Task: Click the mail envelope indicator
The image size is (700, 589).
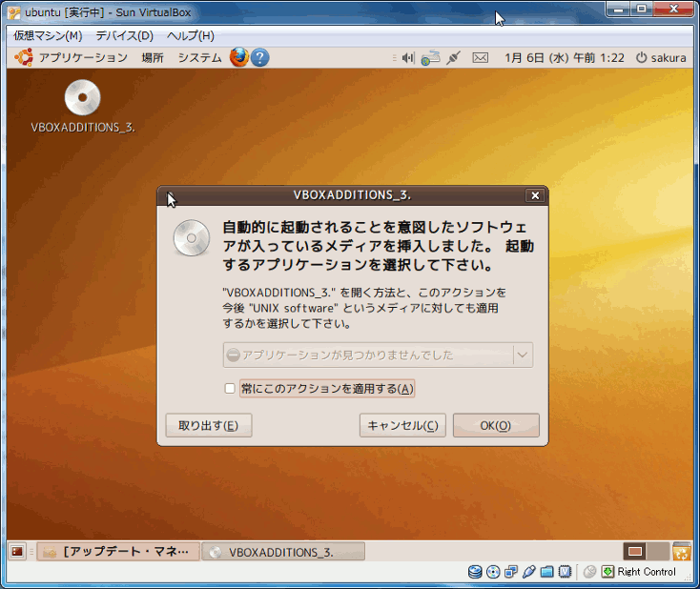Action: tap(480, 58)
